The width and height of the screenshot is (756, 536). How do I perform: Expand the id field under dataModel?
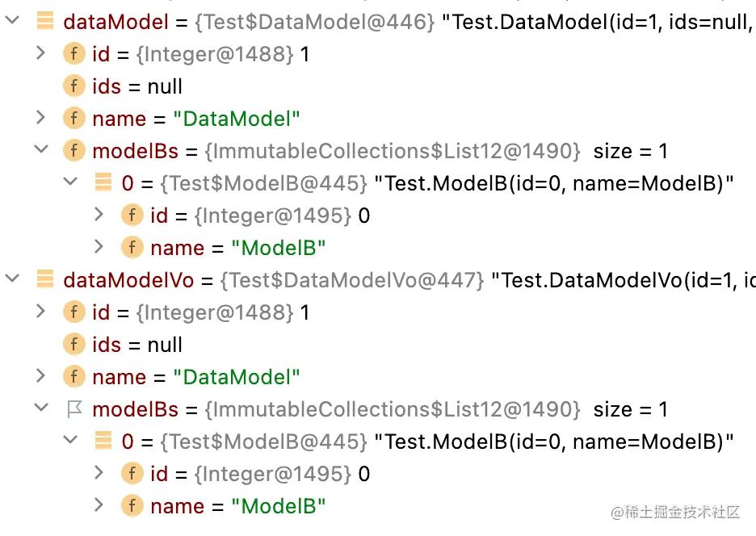pos(41,54)
